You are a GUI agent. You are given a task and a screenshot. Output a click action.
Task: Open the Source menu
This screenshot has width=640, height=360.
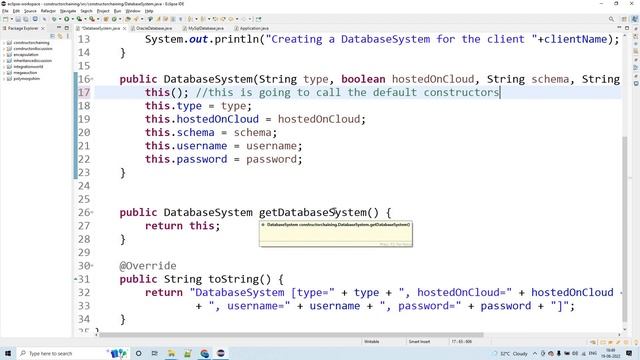coord(30,11)
